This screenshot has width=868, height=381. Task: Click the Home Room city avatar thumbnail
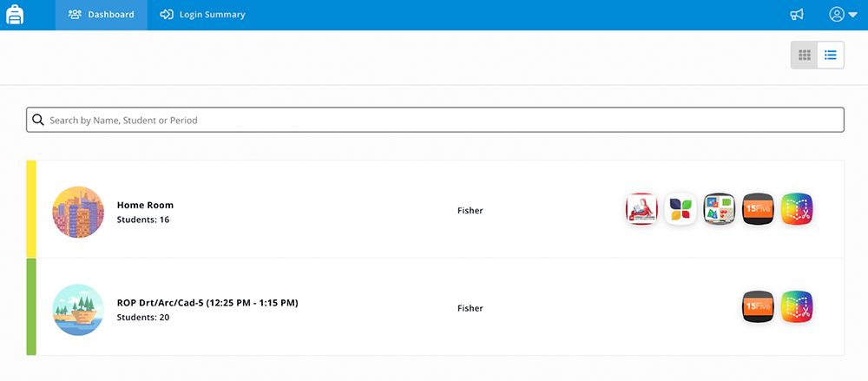point(78,212)
